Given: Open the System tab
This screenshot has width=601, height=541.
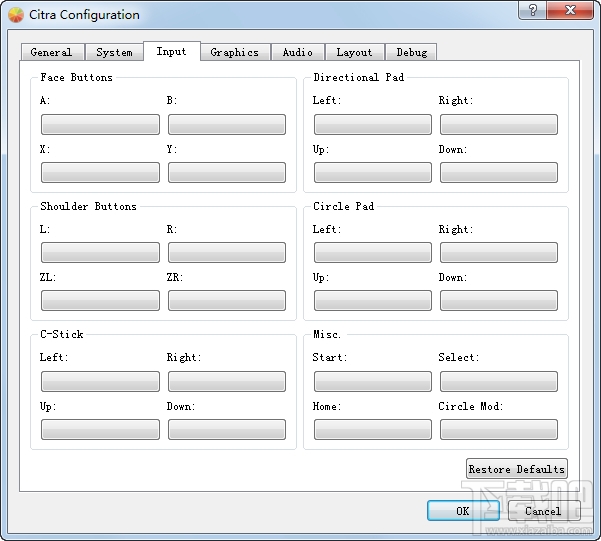Looking at the screenshot, I should (x=114, y=52).
